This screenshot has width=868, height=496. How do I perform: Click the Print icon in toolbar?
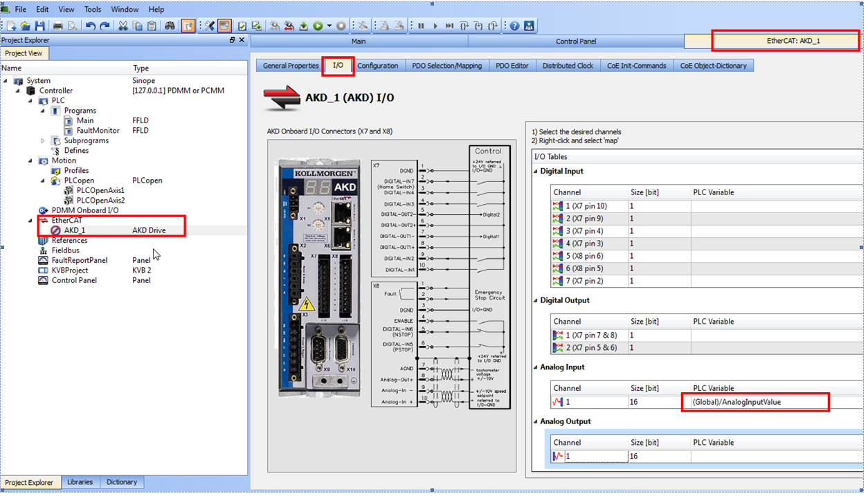(x=59, y=26)
